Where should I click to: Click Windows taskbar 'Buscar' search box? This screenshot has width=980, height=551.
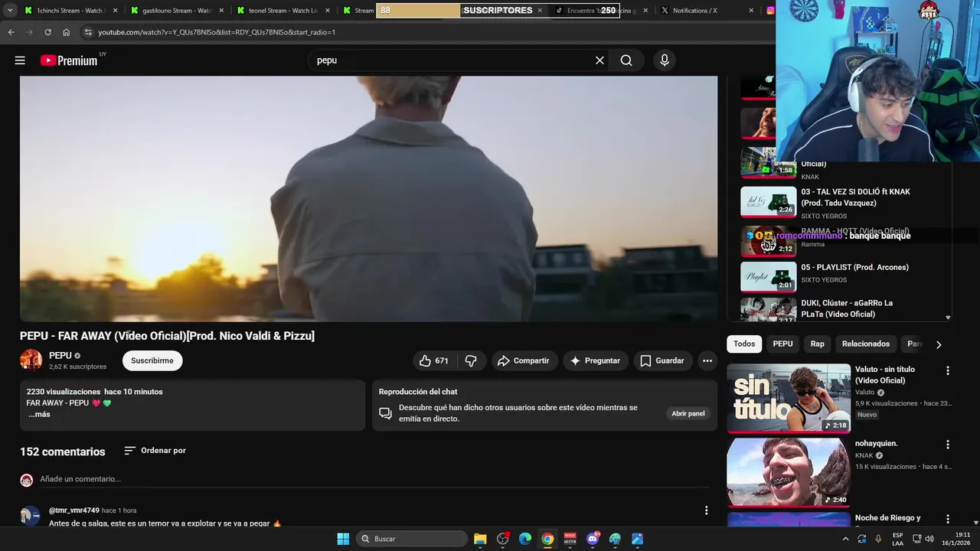[x=412, y=539]
